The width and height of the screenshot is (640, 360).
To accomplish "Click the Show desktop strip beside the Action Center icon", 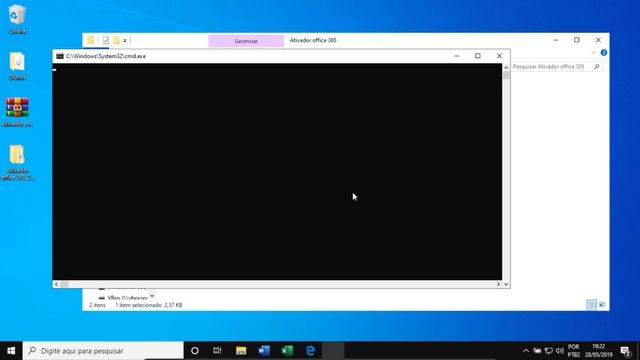I will click(638, 351).
